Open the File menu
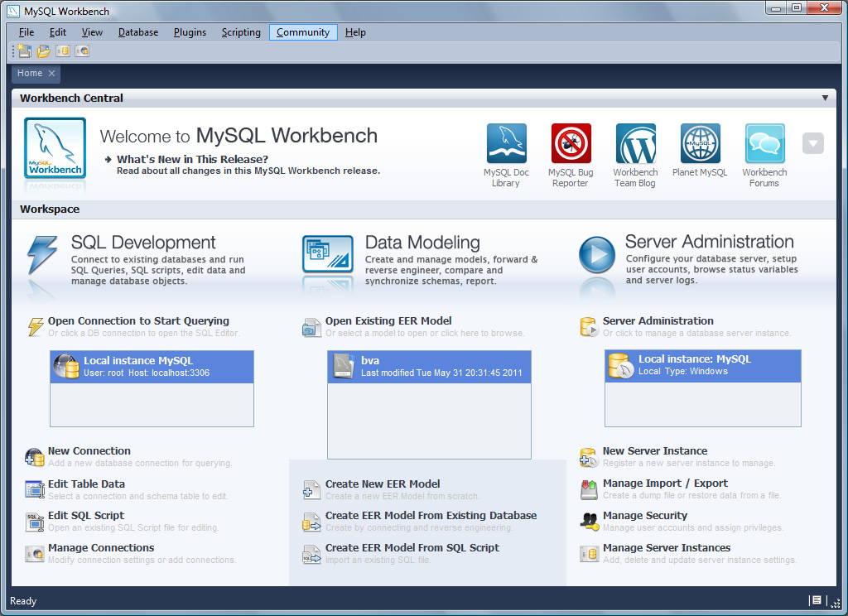 tap(26, 32)
